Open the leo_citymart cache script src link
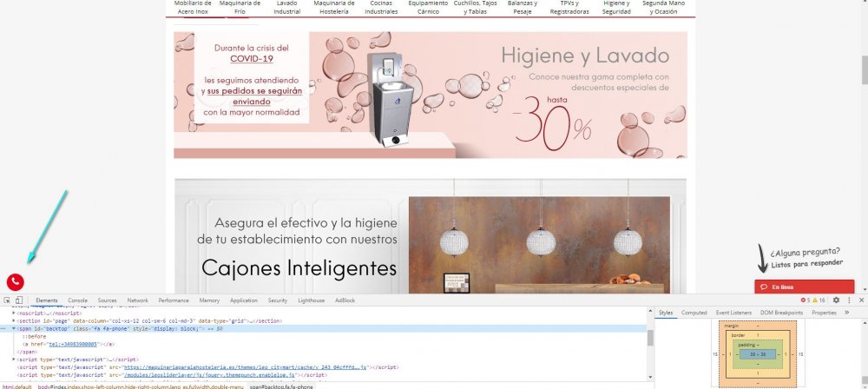This screenshot has width=868, height=389. tap(246, 367)
